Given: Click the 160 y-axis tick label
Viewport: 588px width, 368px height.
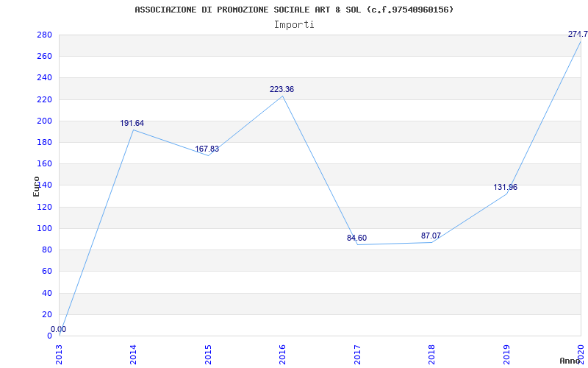Looking at the screenshot, I should pos(44,163).
